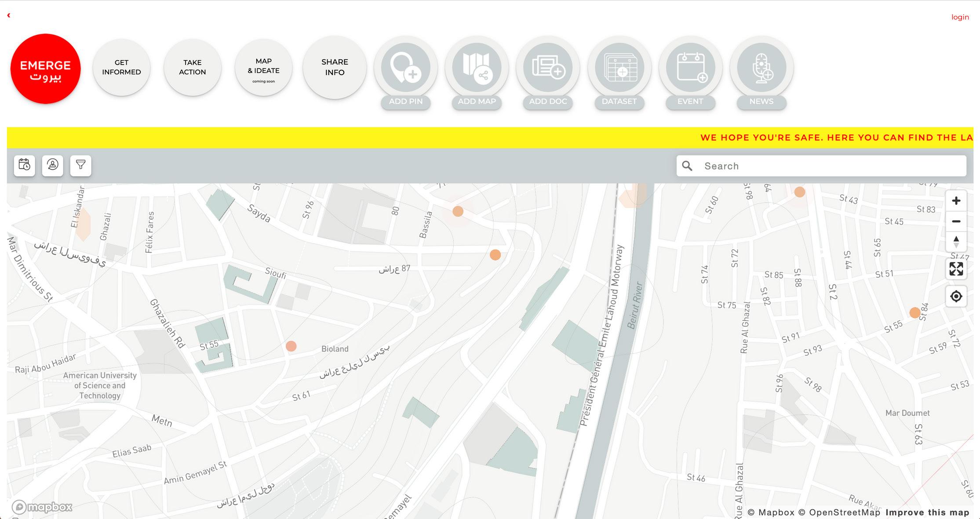Click the Dataset calendar-grid icon
Screen dimensions: 980x519
619,68
